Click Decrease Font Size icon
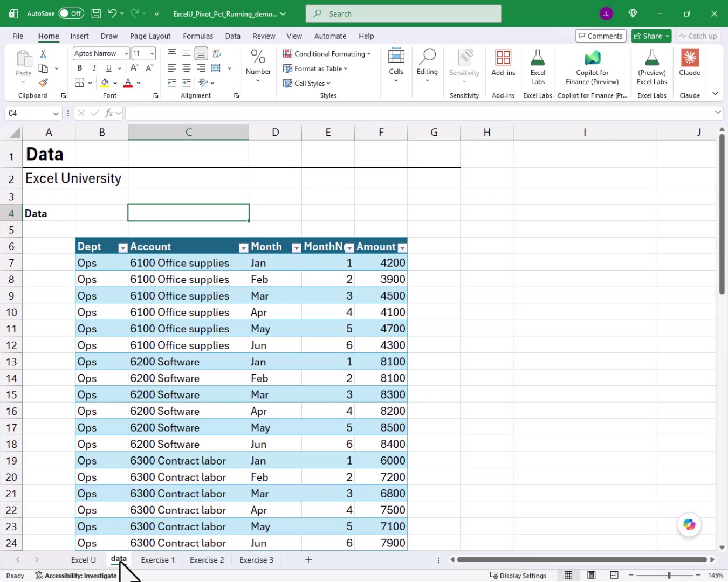The image size is (728, 582). (x=149, y=68)
